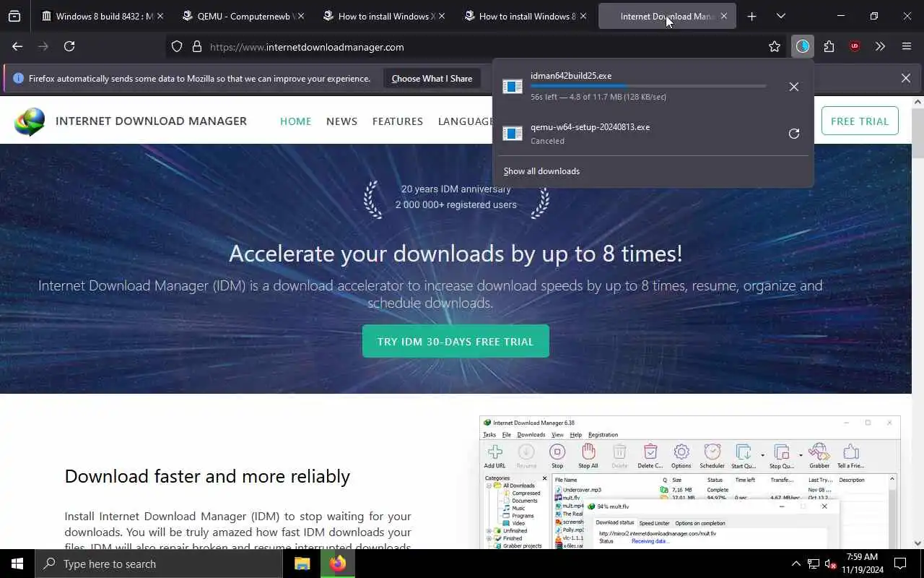Screen dimensions: 924x578
Task: Open the NEWS navigation item
Action: pyautogui.click(x=341, y=121)
